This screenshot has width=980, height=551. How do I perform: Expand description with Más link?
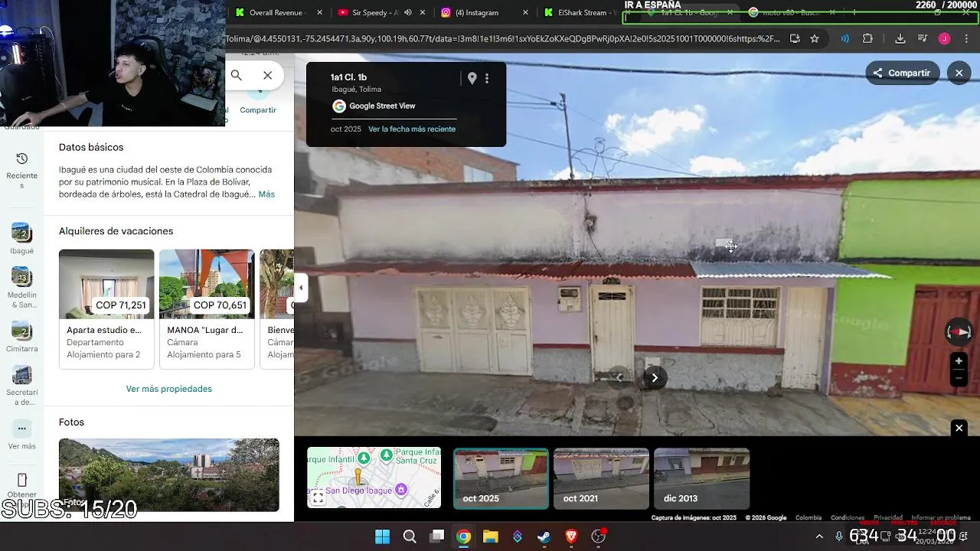pyautogui.click(x=266, y=194)
